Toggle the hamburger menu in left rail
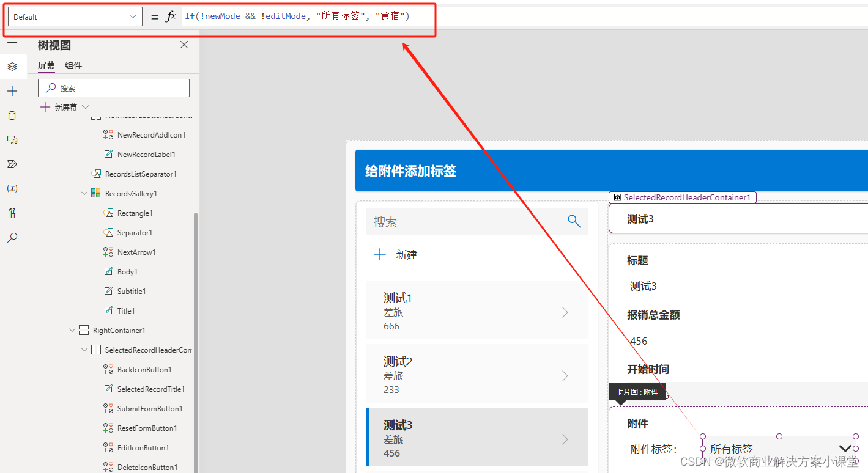The height and width of the screenshot is (473, 868). [x=12, y=42]
